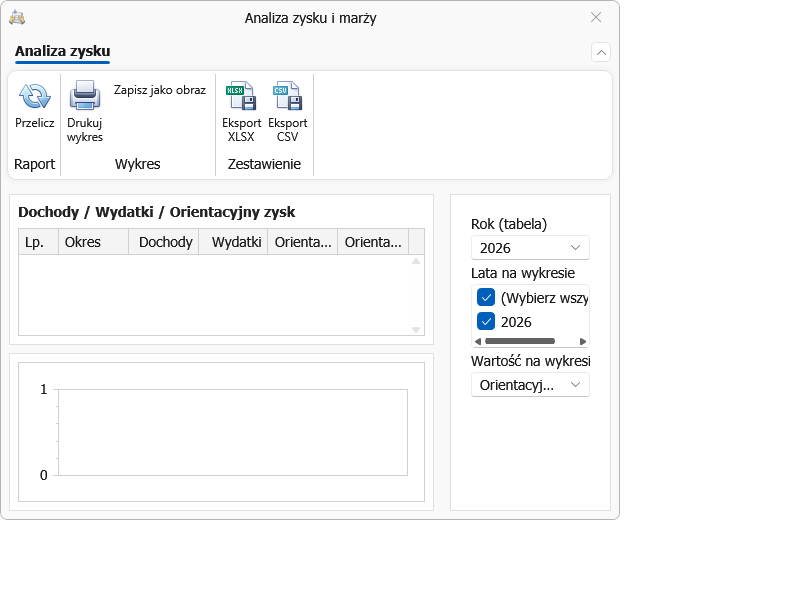Select the Analiza zysku tab

point(62,51)
